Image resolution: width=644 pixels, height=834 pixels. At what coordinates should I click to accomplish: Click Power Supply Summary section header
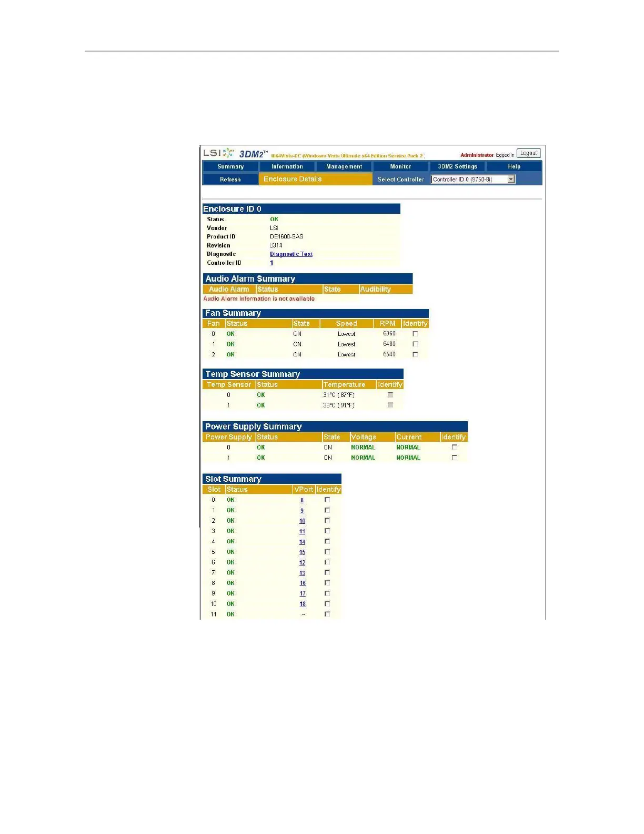[x=335, y=426]
